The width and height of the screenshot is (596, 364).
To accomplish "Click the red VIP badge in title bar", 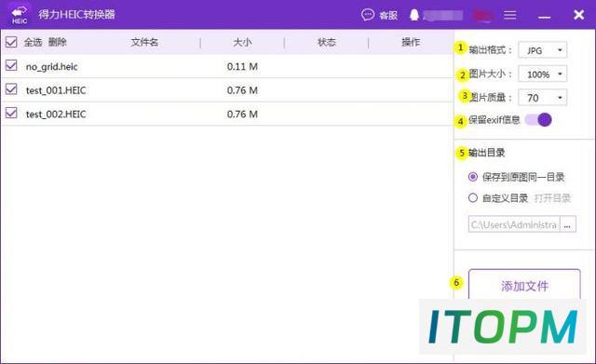I will tap(483, 15).
